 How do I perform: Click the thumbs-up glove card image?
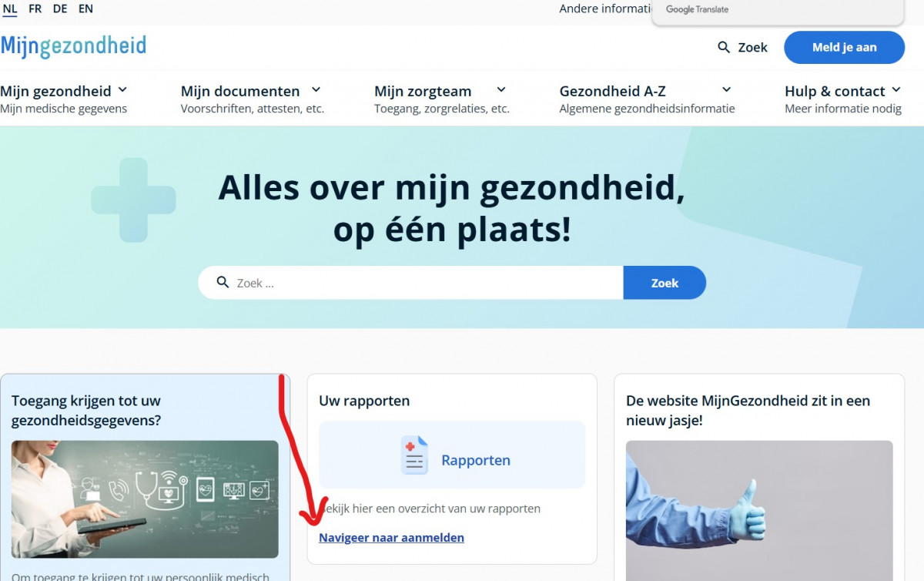759,511
